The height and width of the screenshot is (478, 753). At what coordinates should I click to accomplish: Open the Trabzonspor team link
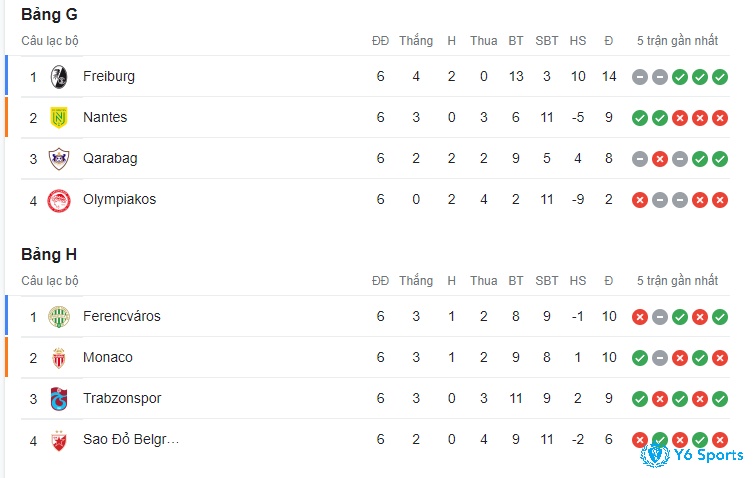tap(122, 398)
